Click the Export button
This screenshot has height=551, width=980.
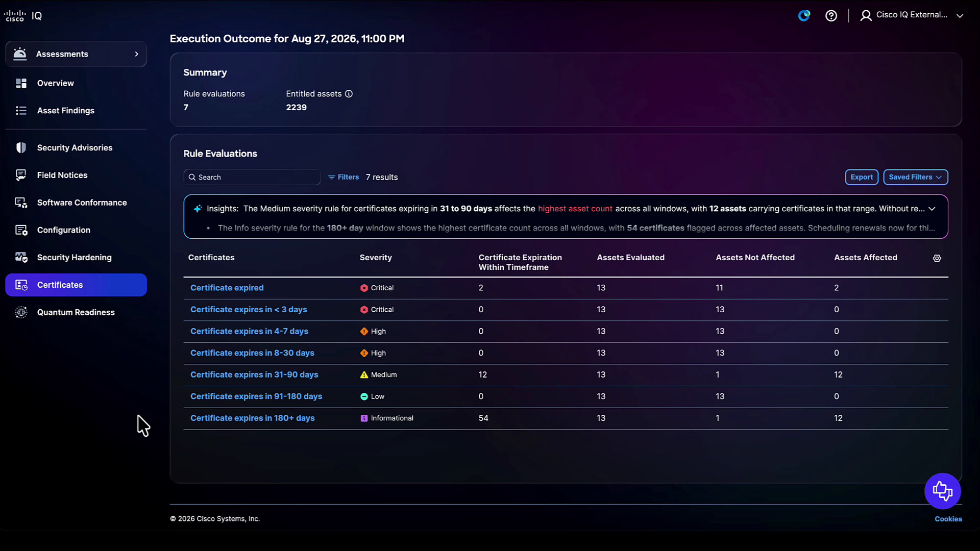pyautogui.click(x=862, y=177)
